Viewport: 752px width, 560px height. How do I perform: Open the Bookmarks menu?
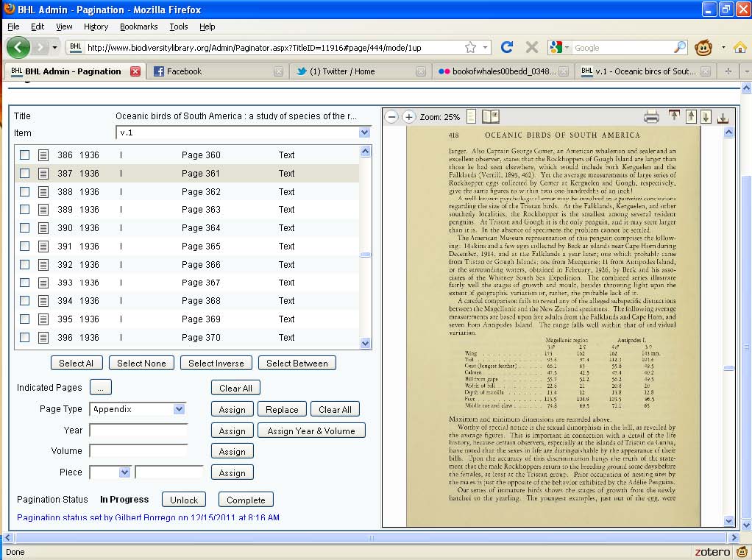[x=138, y=26]
